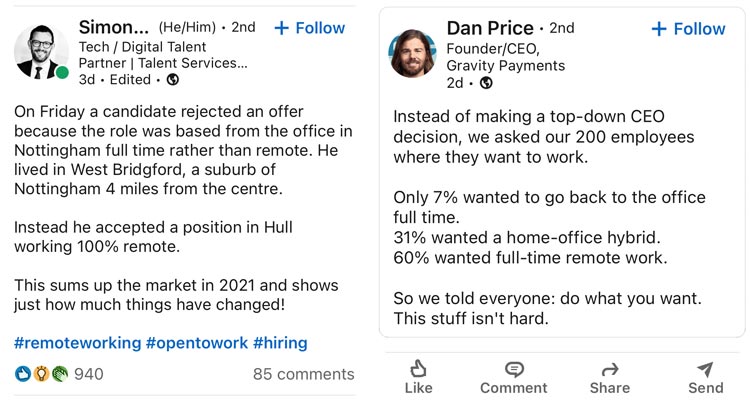
Task: Open Dan Price's name link
Action: pos(490,28)
